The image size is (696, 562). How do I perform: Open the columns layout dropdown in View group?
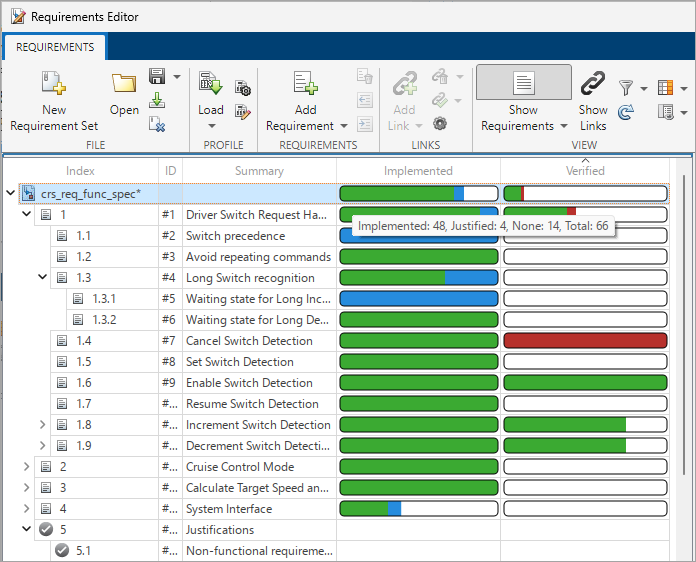(x=672, y=89)
